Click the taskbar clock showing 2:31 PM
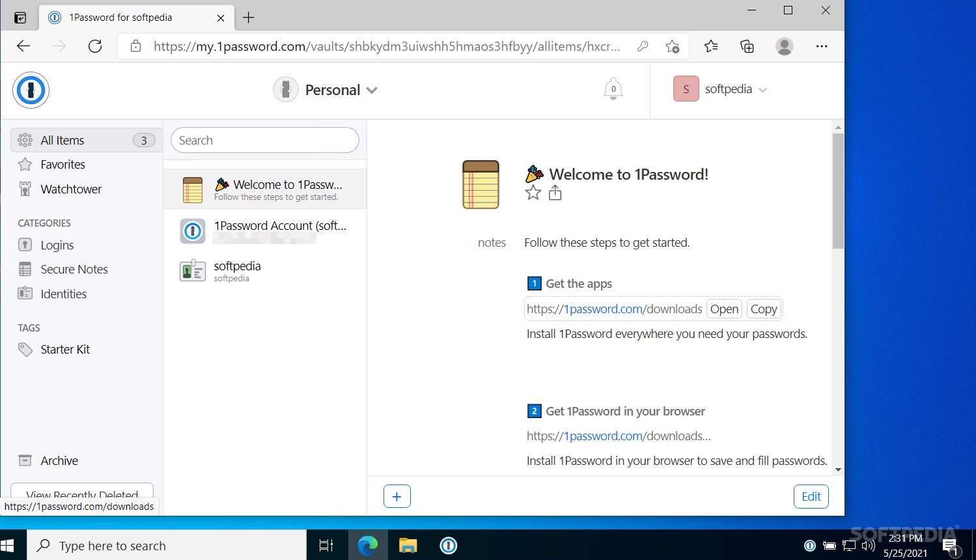Viewport: 976px width, 560px height. [x=905, y=539]
